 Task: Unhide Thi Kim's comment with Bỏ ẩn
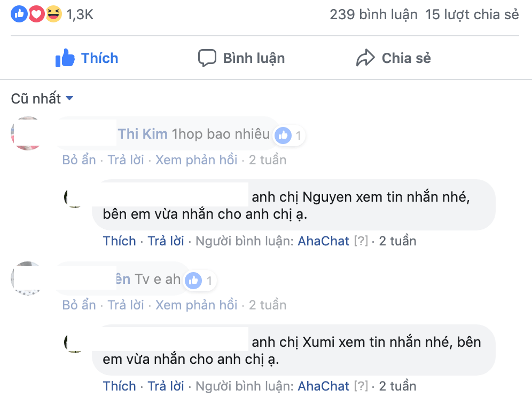tap(79, 160)
